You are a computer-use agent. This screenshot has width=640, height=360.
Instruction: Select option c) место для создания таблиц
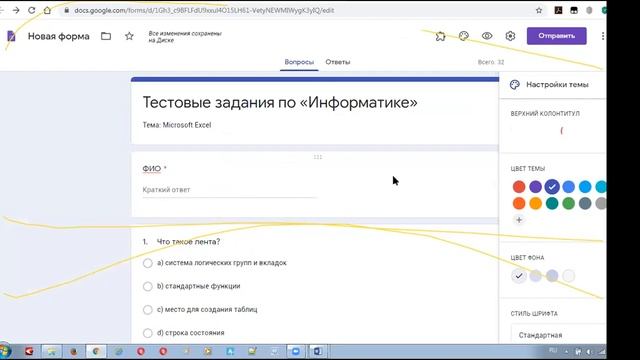(x=148, y=310)
